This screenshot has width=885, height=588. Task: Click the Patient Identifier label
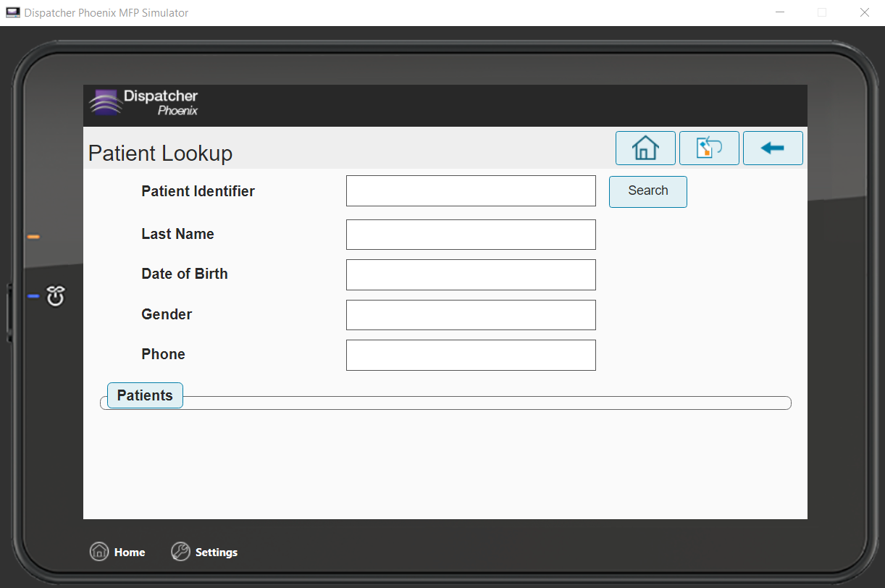coord(198,191)
